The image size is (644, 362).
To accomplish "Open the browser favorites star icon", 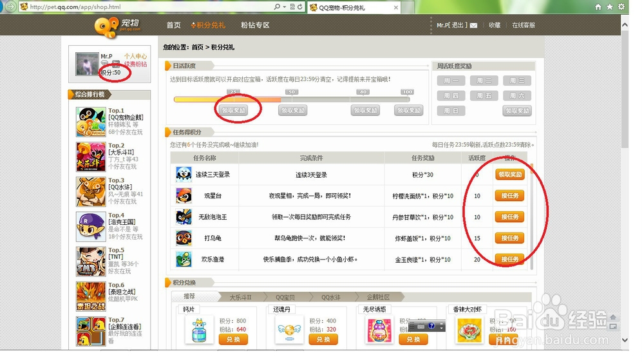I will click(610, 6).
